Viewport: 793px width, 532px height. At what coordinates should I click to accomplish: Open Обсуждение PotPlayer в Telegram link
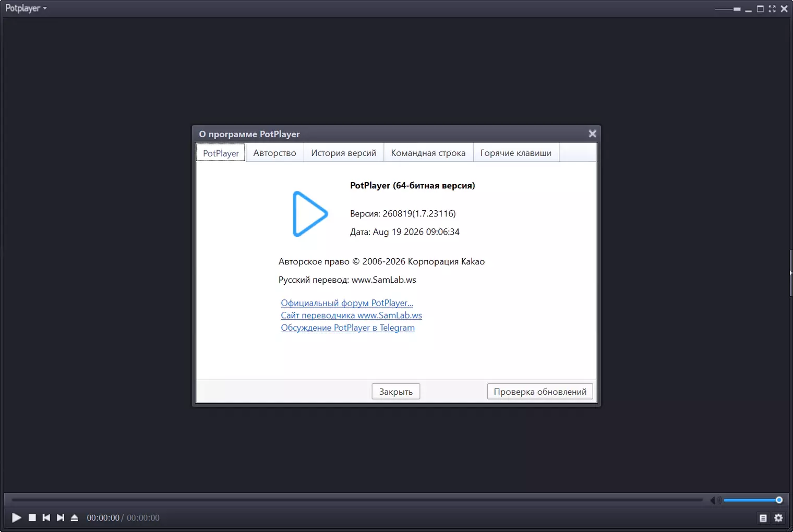coord(347,328)
